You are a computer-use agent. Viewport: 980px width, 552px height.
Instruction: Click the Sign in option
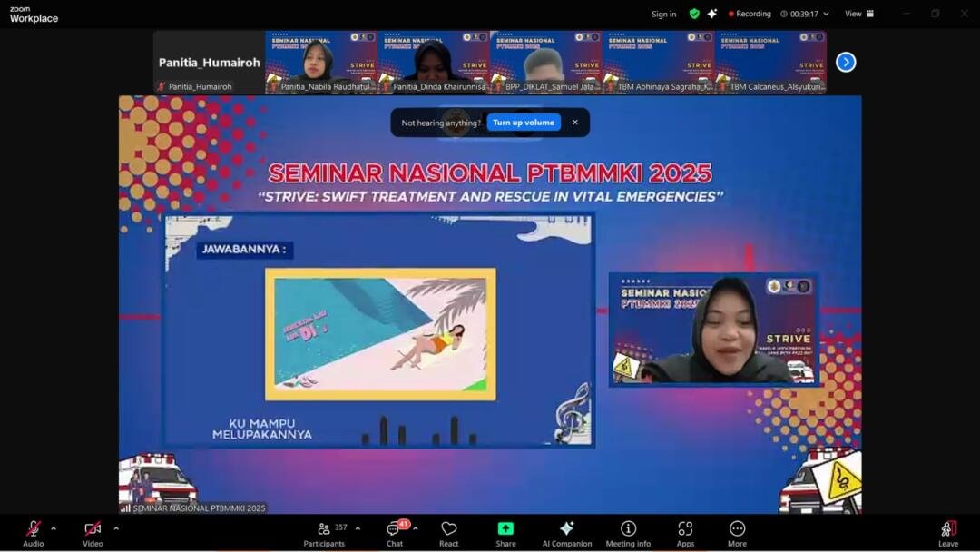(663, 14)
